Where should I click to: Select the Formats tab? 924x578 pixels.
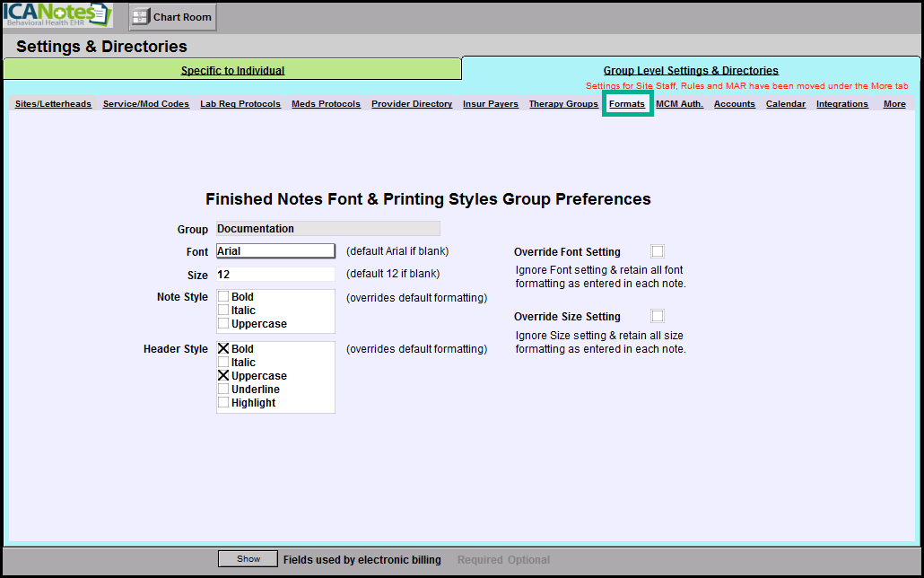(x=626, y=104)
